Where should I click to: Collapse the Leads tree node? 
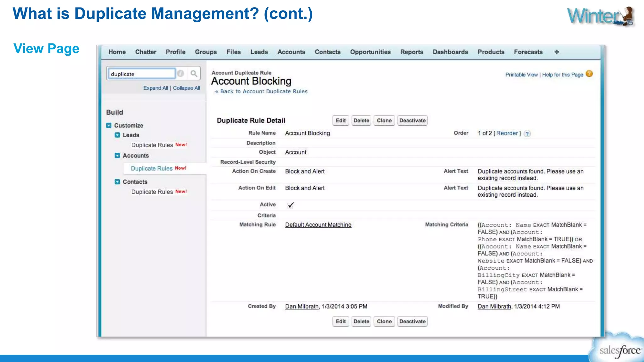click(x=117, y=135)
